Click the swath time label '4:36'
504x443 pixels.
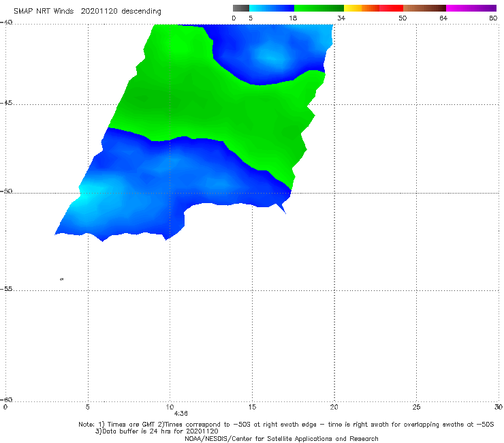pyautogui.click(x=181, y=414)
